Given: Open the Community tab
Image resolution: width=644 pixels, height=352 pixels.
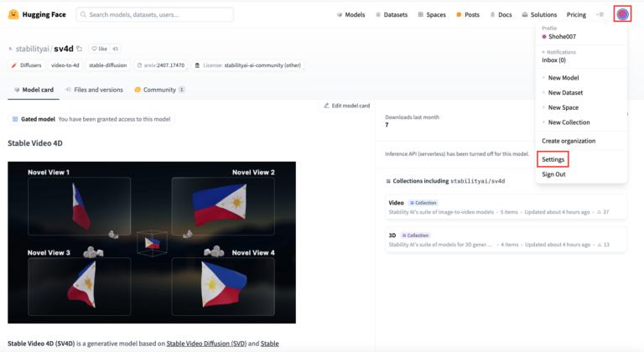Looking at the screenshot, I should 159,90.
